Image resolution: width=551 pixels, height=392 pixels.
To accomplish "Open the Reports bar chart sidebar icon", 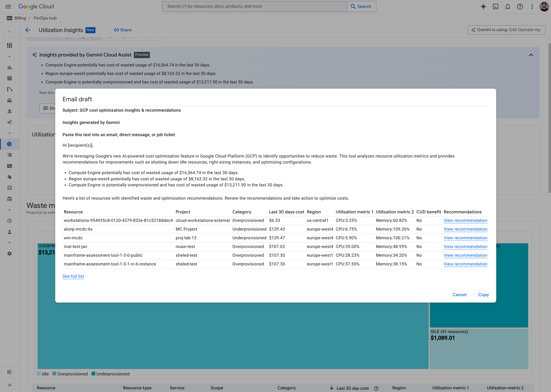I will click(10, 67).
